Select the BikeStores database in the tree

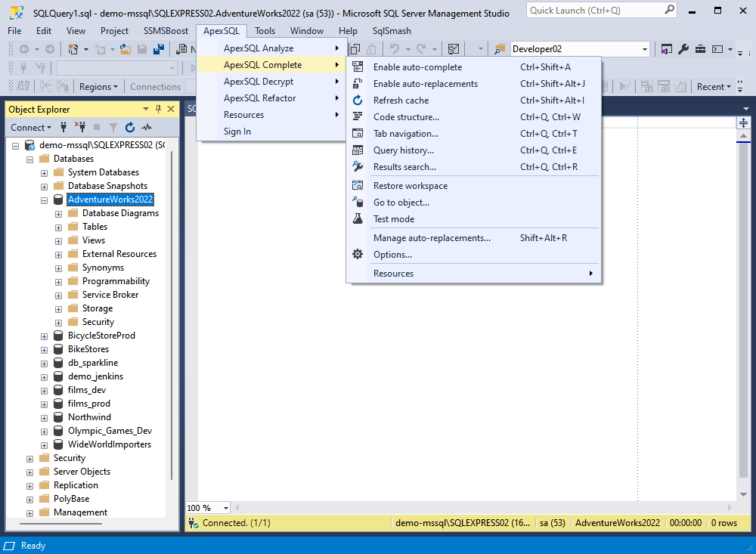(88, 349)
